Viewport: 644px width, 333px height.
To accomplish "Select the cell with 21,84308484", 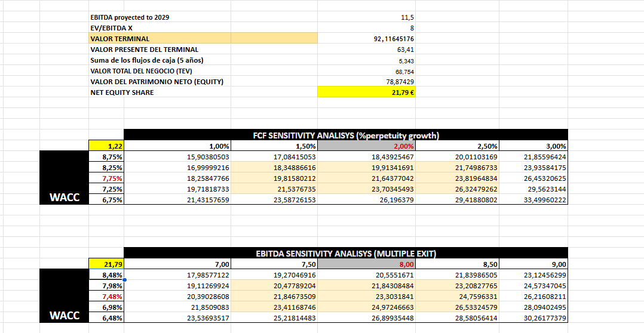I will point(366,285).
